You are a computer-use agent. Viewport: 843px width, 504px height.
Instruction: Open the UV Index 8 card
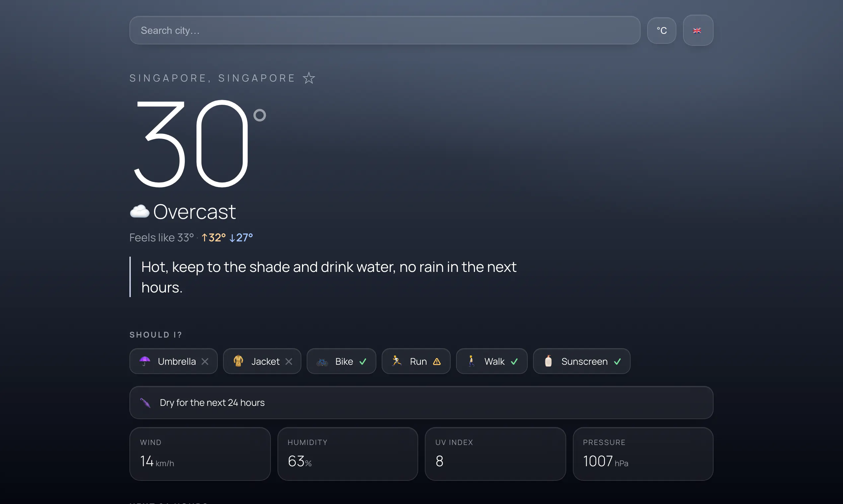[x=495, y=454]
